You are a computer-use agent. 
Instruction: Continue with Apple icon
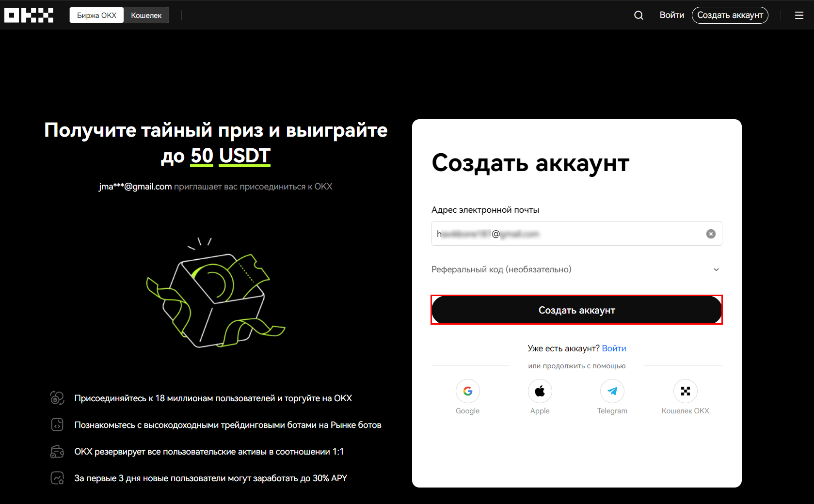point(540,391)
